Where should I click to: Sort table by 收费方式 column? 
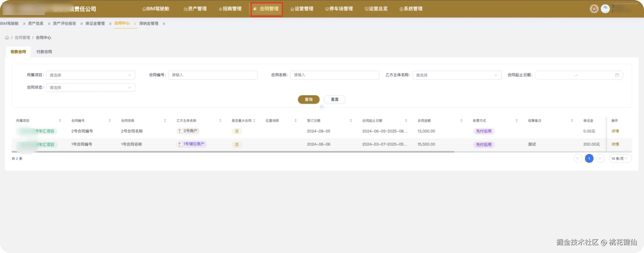click(x=517, y=121)
